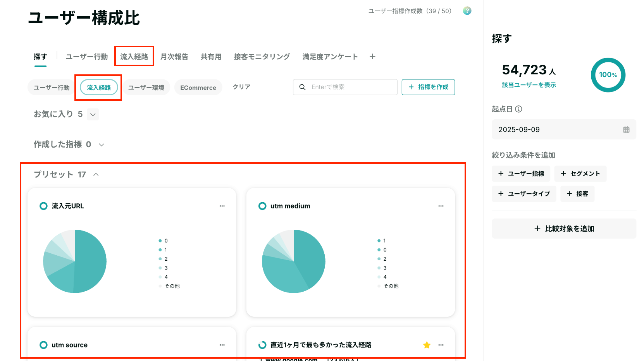Click 比較対象を追加 button

coord(564,229)
